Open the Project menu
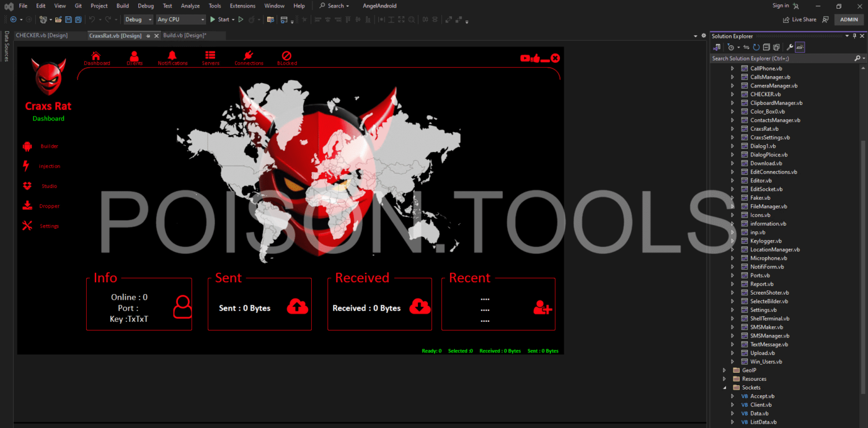 tap(99, 6)
